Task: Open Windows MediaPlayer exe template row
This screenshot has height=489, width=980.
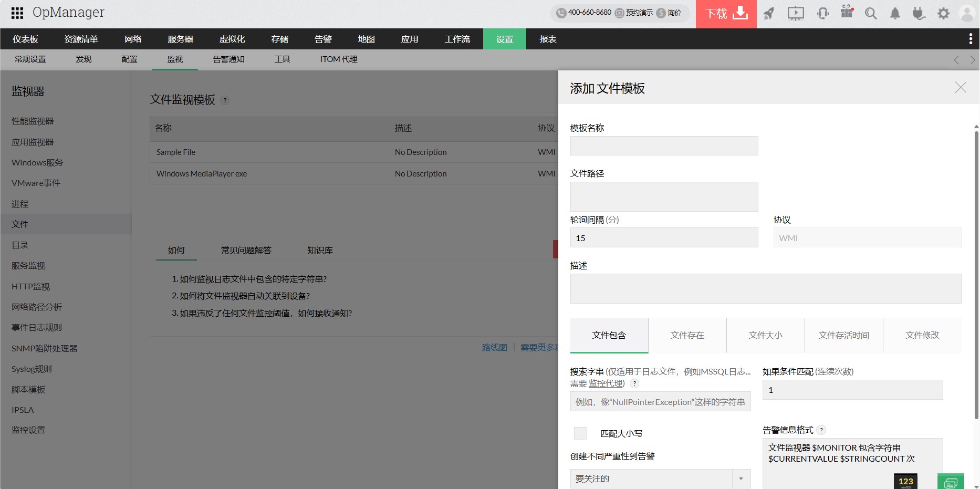Action: (354, 174)
